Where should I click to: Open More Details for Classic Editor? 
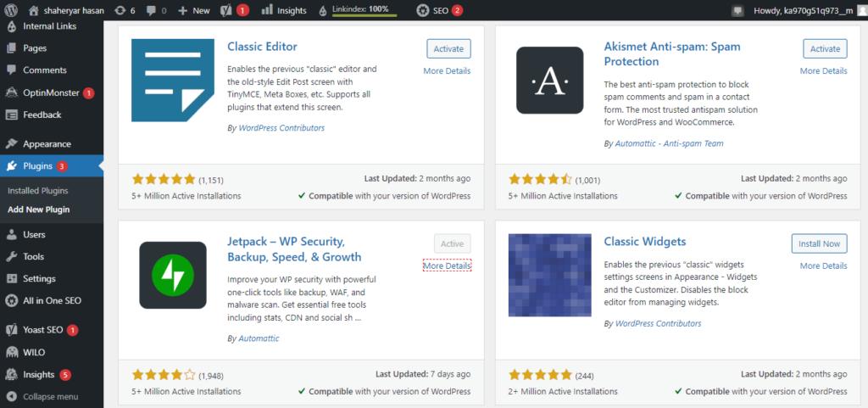pos(447,71)
